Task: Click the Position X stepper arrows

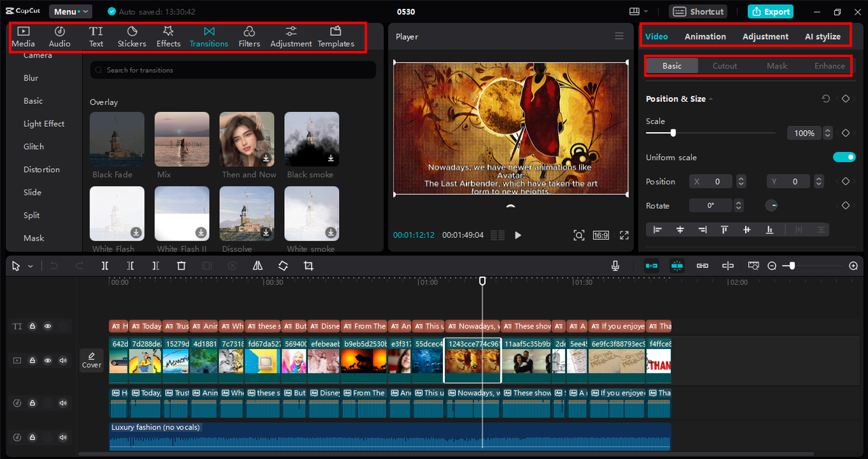Action: pyautogui.click(x=741, y=182)
